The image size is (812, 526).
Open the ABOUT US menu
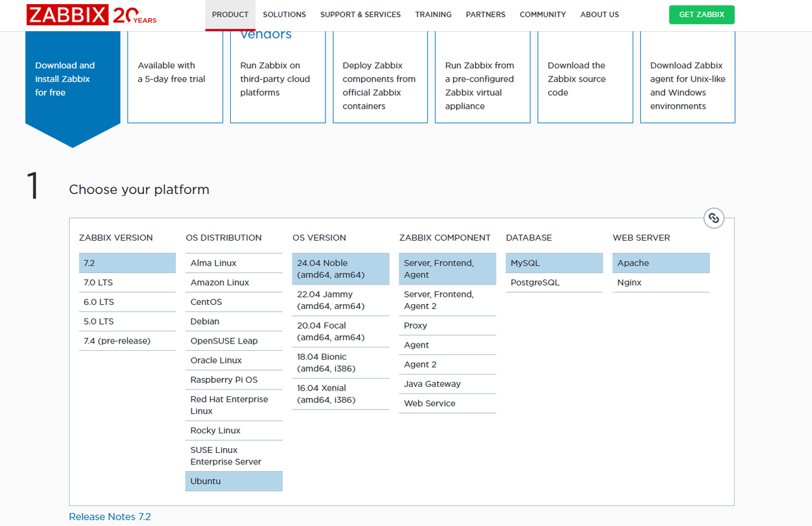[x=600, y=14]
